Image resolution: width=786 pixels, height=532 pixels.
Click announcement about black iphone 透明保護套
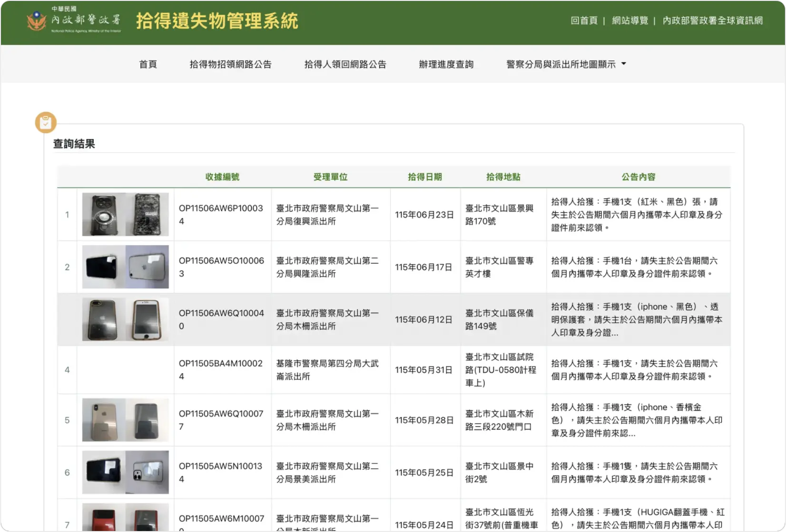tap(637, 319)
